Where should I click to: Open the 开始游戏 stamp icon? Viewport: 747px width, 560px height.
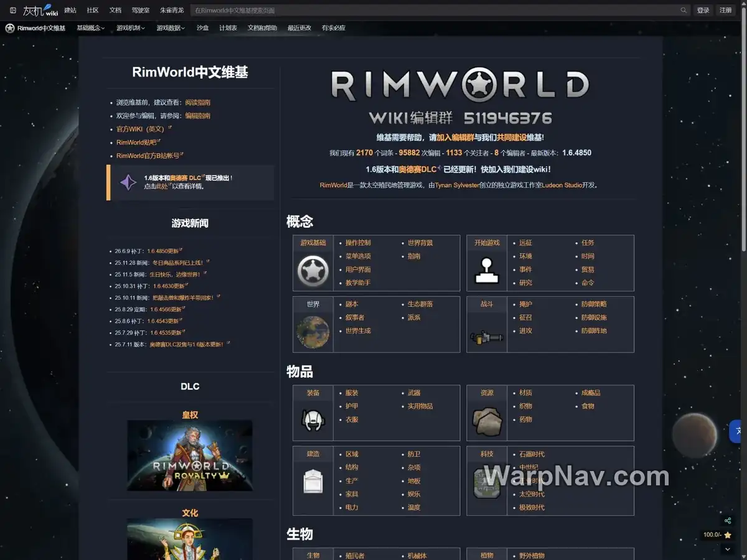pos(487,270)
